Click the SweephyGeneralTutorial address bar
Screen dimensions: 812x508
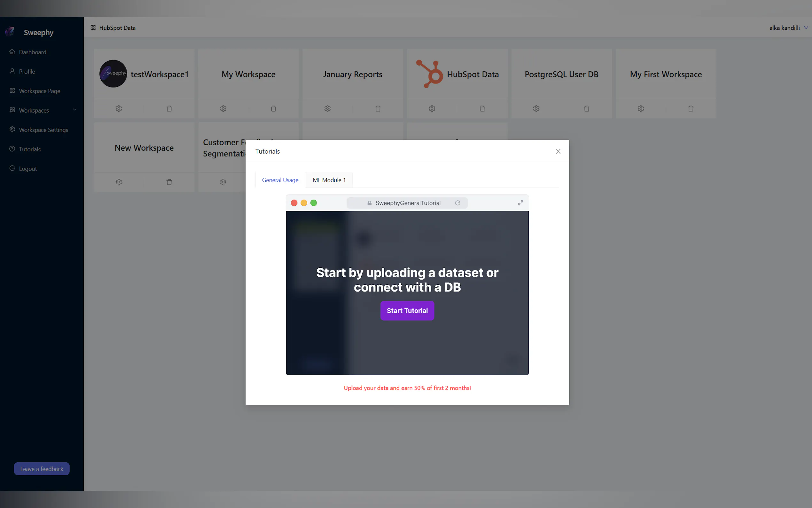407,203
